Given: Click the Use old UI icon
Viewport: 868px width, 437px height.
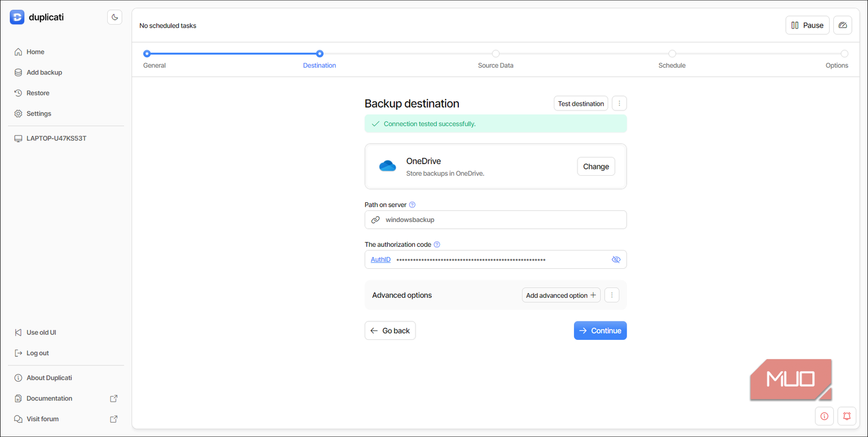Looking at the screenshot, I should point(19,333).
